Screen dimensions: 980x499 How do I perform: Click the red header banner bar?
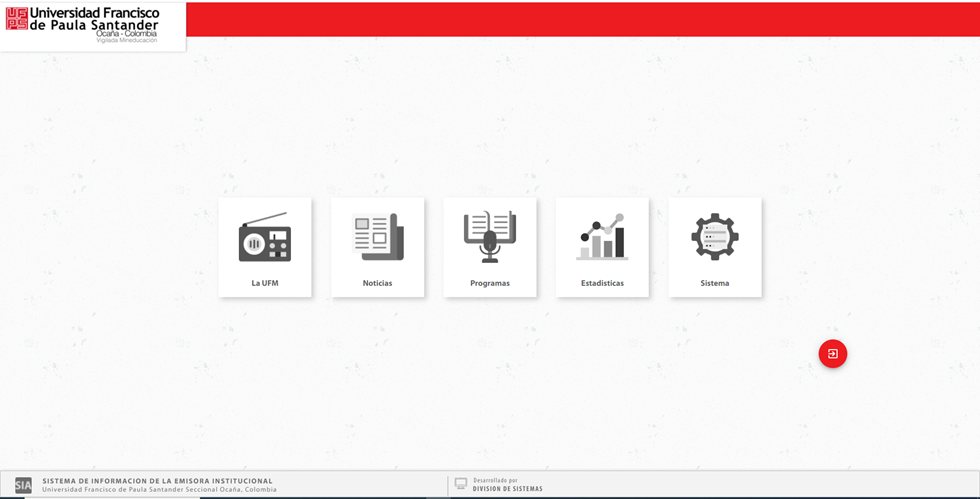click(580, 19)
